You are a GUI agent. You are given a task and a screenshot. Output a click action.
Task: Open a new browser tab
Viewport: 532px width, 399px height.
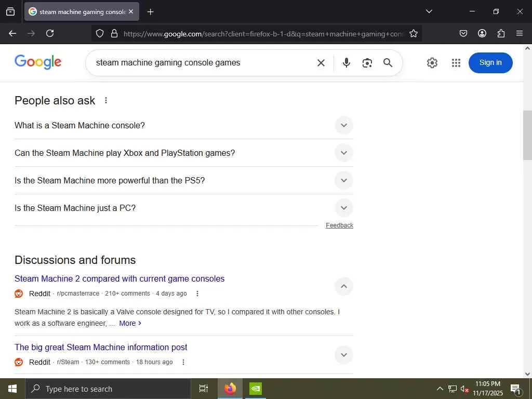150,12
